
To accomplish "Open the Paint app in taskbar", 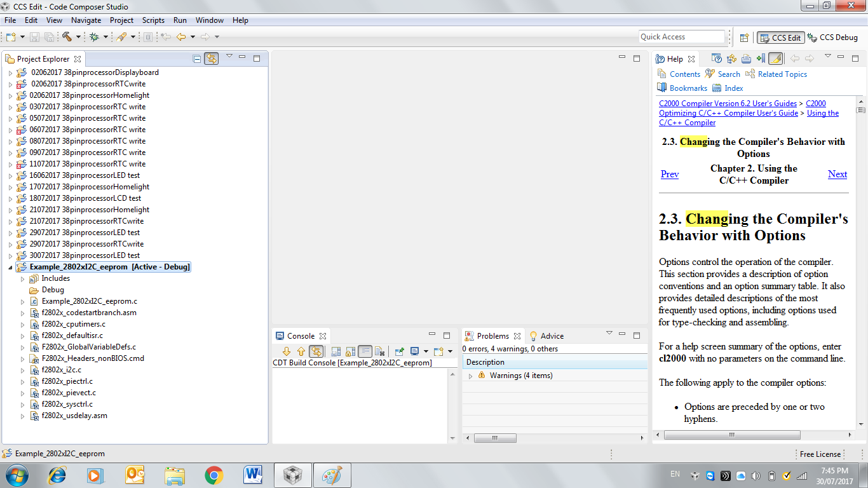I will (x=332, y=475).
